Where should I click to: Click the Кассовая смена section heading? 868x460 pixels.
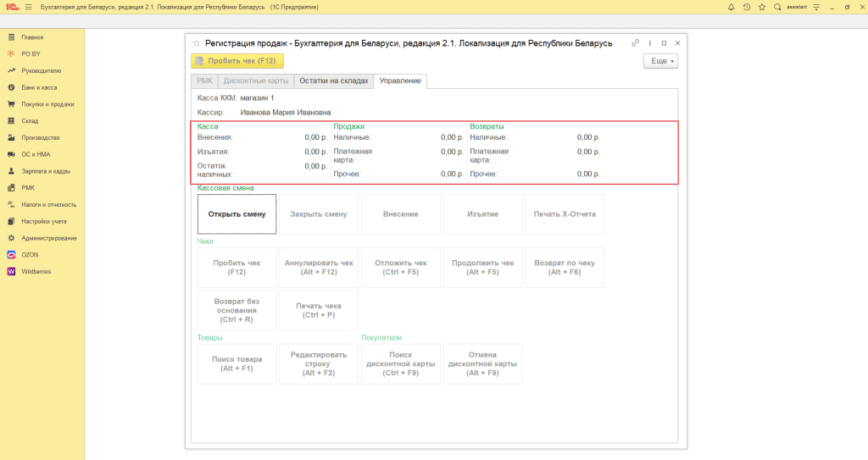225,188
